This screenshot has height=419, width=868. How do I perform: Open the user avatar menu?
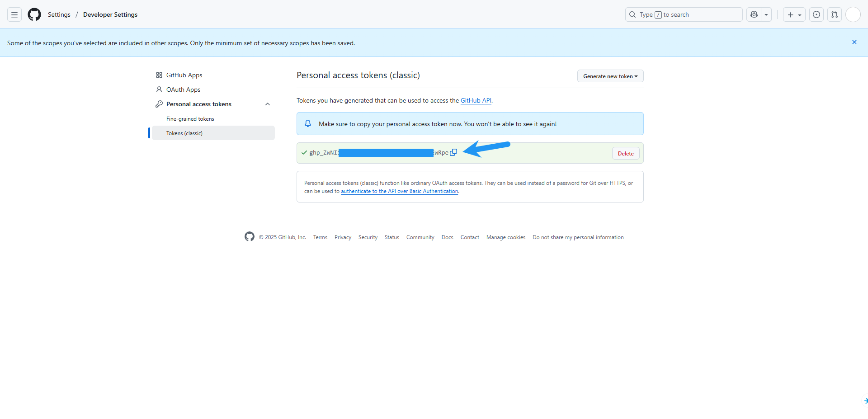tap(853, 14)
